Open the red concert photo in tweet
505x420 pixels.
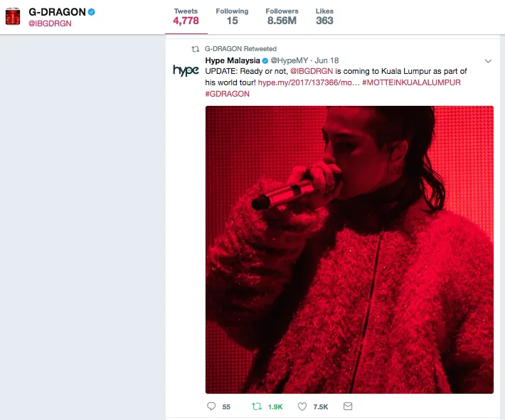[x=349, y=249]
